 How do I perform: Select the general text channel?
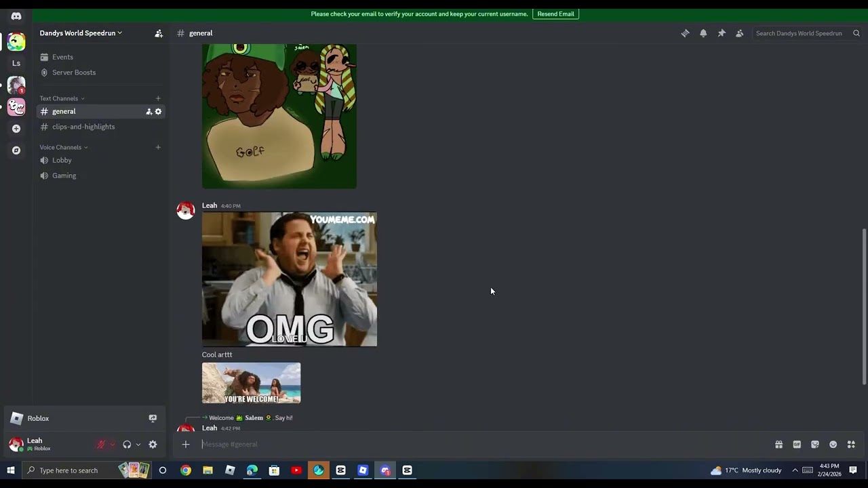(100, 112)
